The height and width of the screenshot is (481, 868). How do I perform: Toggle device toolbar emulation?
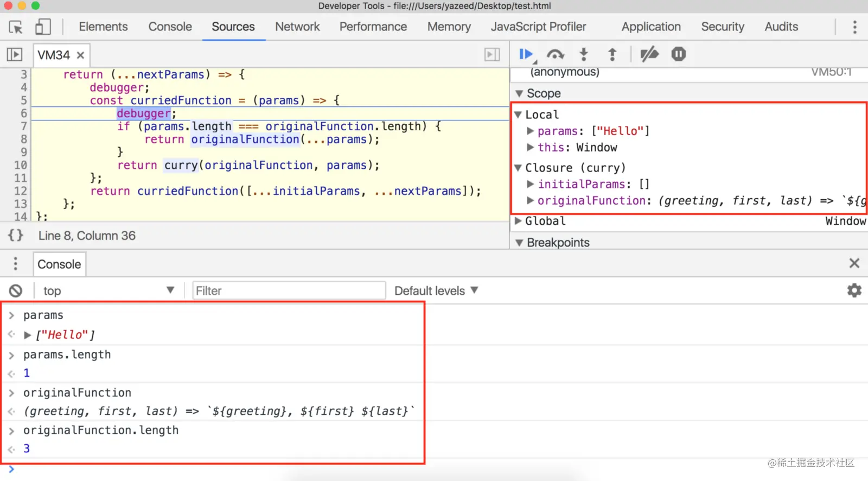(x=43, y=27)
